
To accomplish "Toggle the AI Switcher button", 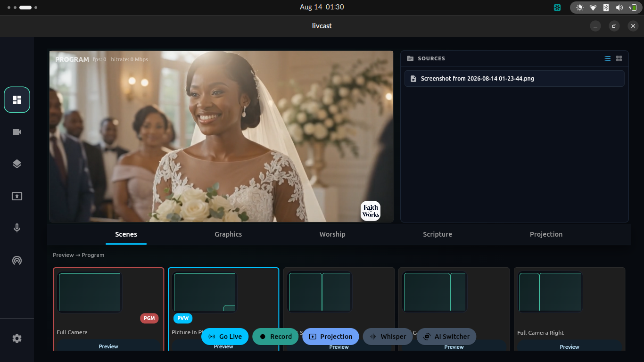I will pos(446,337).
